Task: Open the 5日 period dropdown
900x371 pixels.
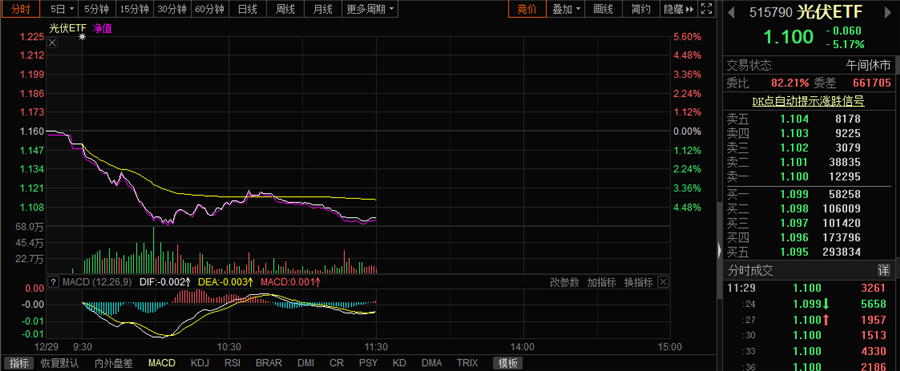Action: 61,9
